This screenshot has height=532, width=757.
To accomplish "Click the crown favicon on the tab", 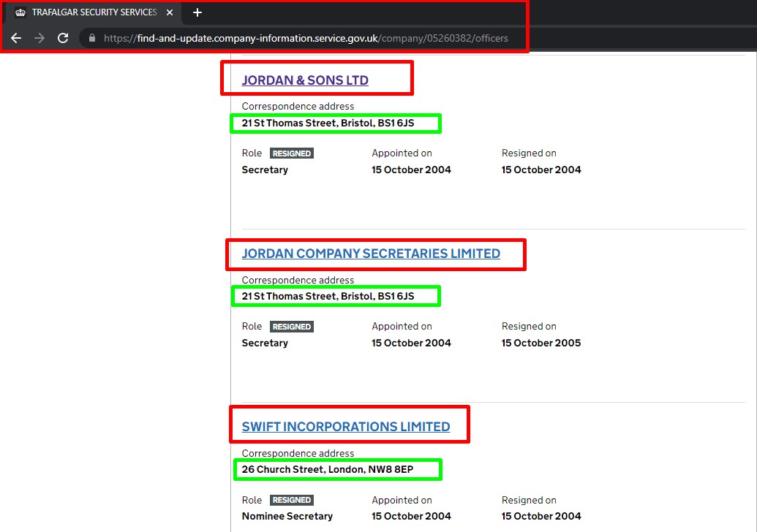I will 20,12.
